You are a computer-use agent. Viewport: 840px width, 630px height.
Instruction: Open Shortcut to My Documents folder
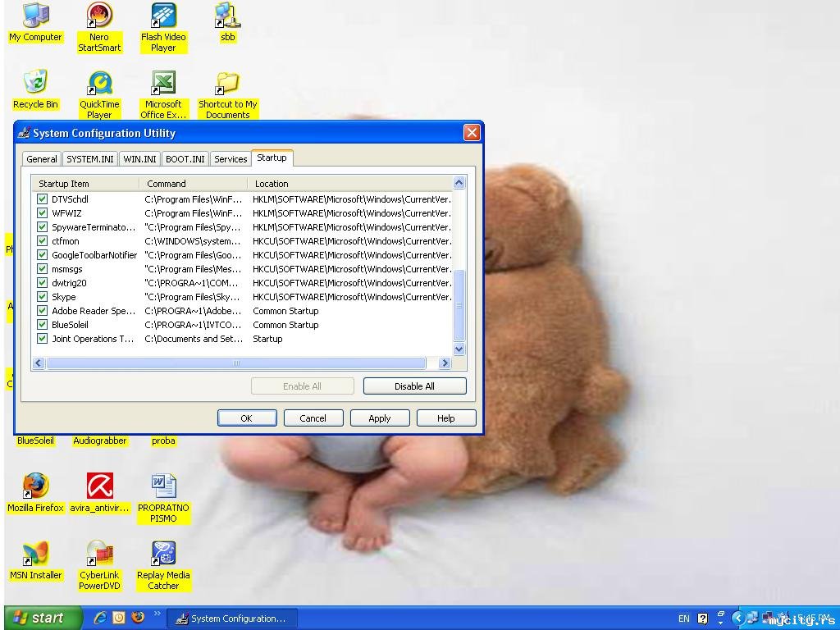(x=228, y=94)
